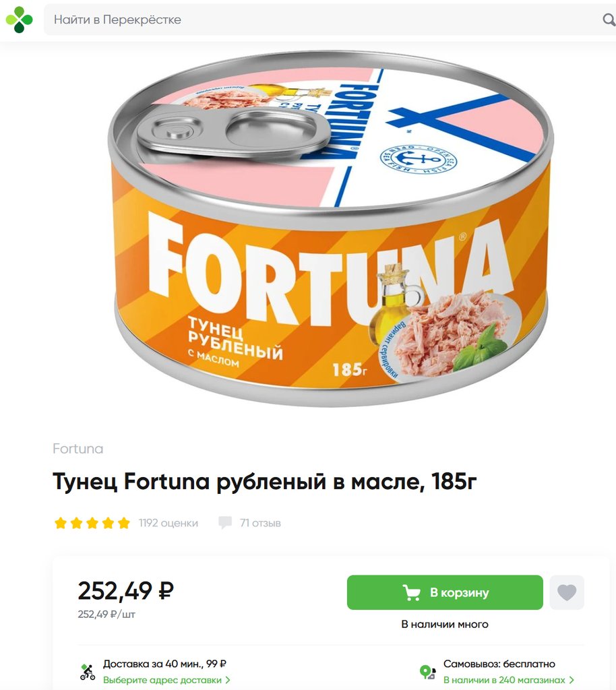616x690 pixels.
Task: Add tuna to cart with 'В корзину'
Action: 445,592
